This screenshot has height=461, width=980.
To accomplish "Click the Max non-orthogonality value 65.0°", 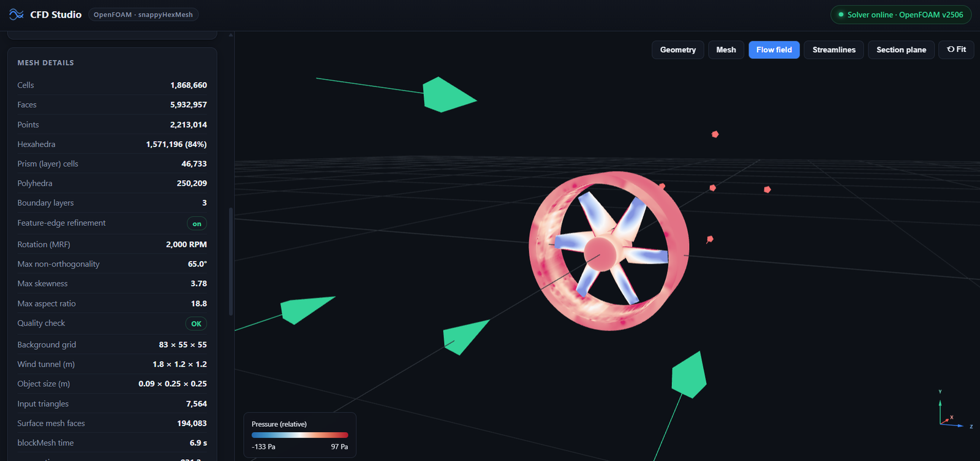I will [x=197, y=264].
